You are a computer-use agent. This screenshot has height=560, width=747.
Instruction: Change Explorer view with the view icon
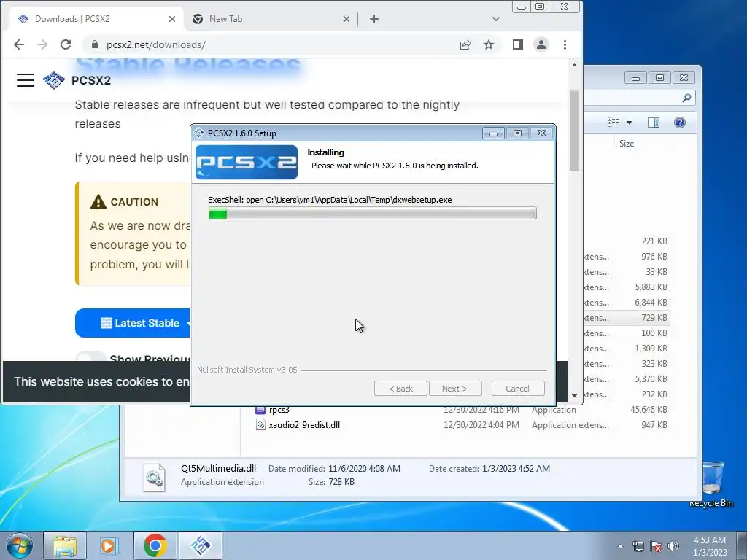point(613,122)
